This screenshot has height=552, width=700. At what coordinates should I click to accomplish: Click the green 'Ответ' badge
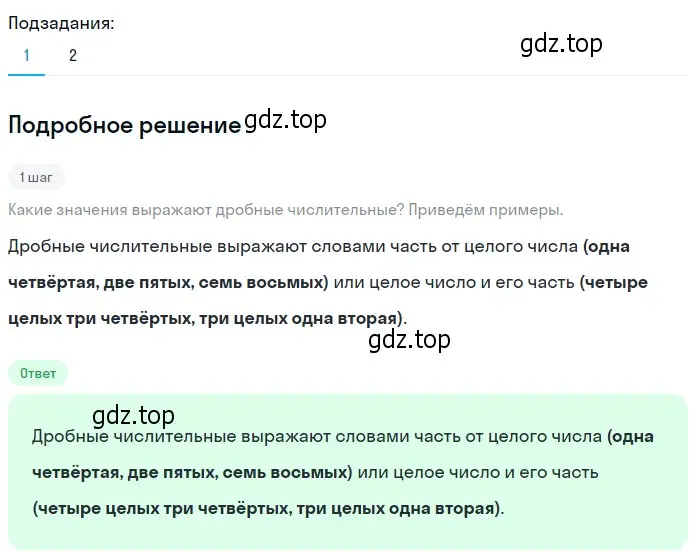click(38, 373)
